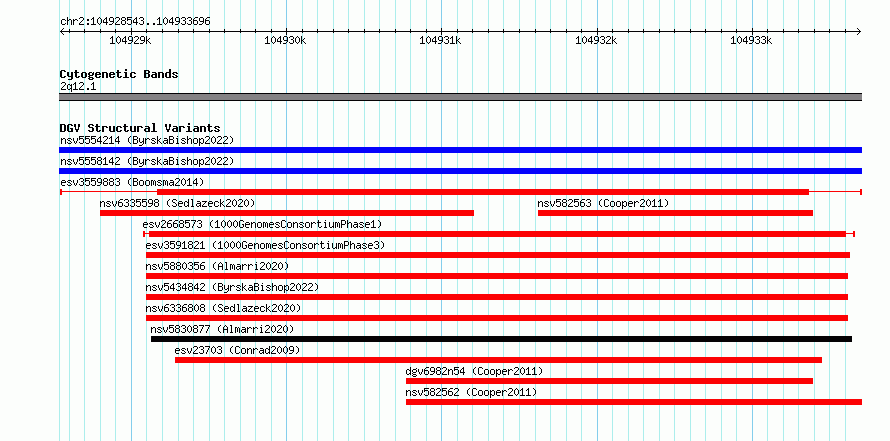890x441 pixels.
Task: Open the nsv582563 (Cooper2011) label
Action: point(603,203)
